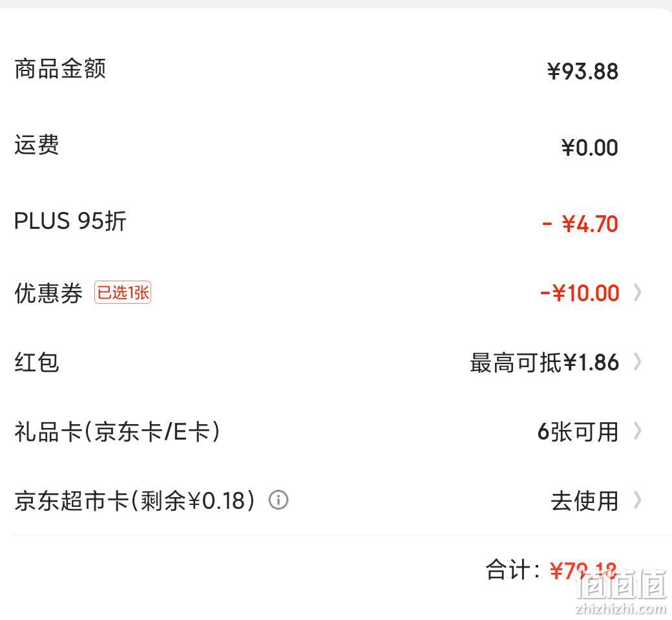672x620 pixels.
Task: Select the 已选1张 coupon badge
Action: [x=123, y=292]
